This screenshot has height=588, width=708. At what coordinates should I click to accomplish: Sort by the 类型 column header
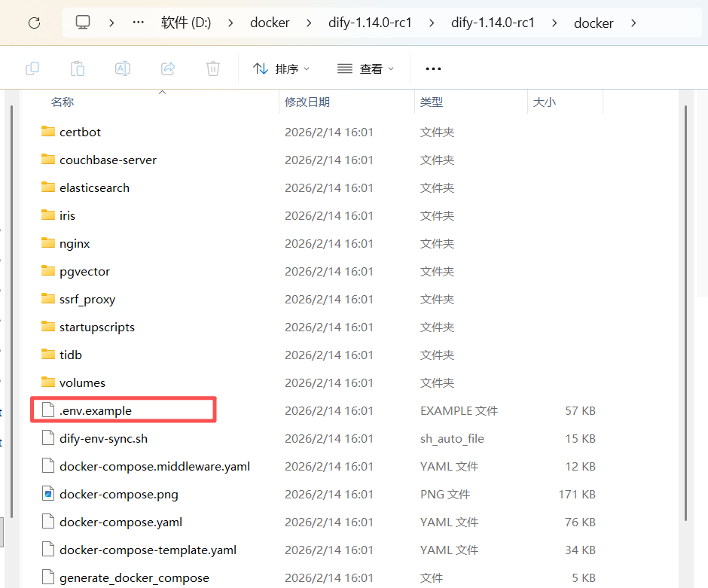tap(432, 102)
